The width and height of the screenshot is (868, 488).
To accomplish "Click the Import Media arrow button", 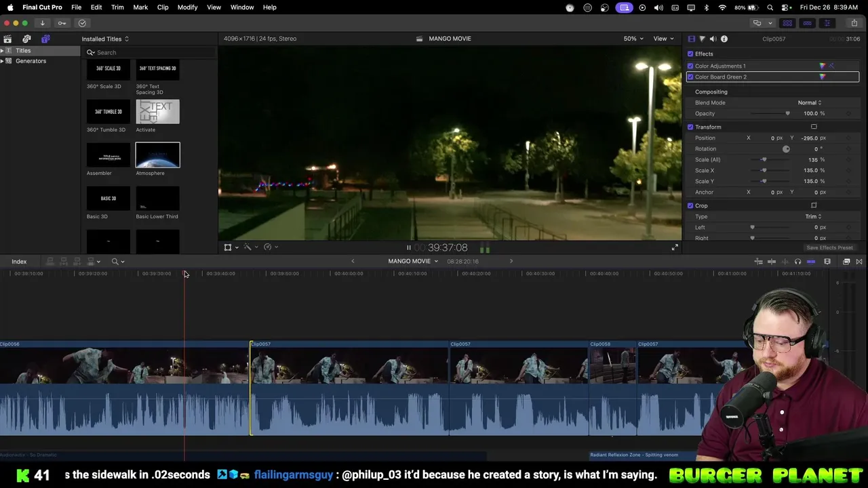I will pos(42,23).
